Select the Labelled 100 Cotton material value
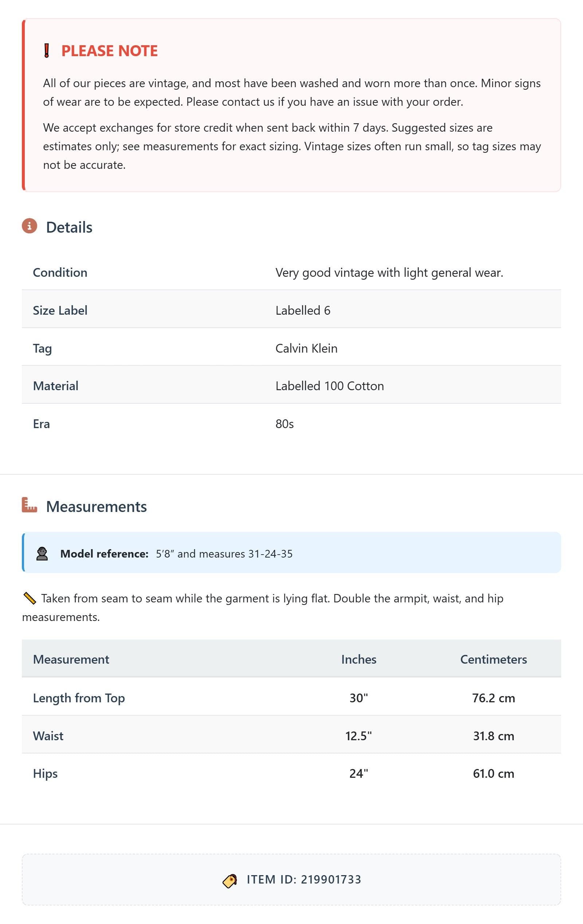 pos(329,386)
